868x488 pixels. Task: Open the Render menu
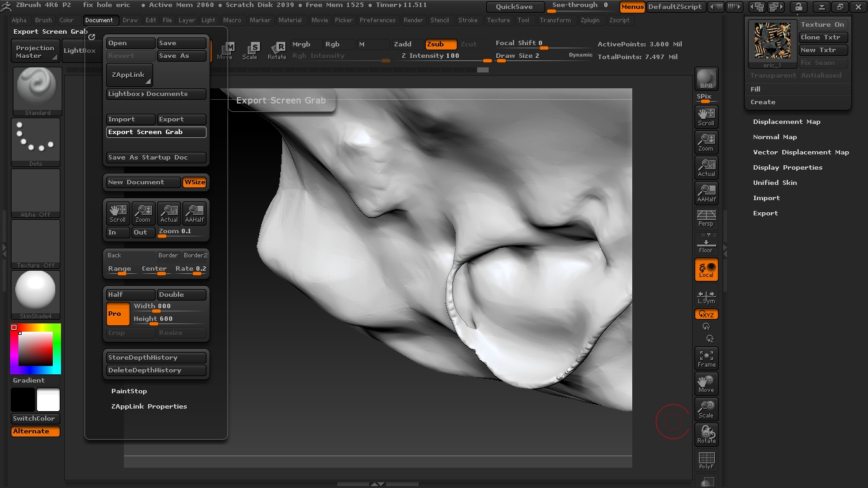[413, 20]
